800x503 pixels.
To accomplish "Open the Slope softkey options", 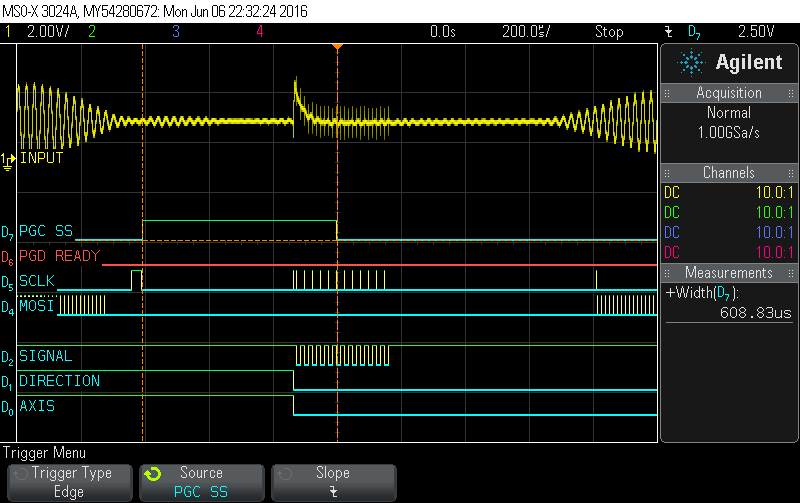I will tap(333, 482).
